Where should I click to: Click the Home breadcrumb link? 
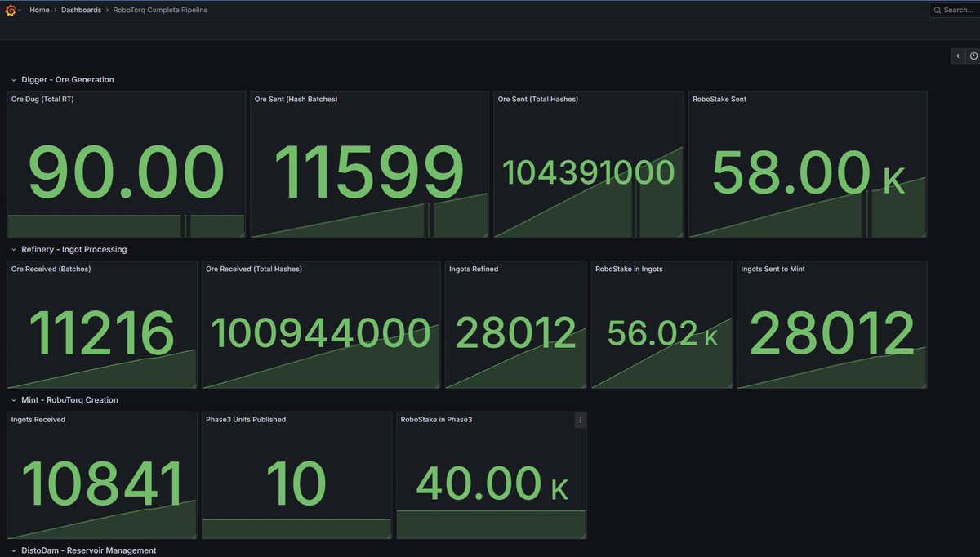point(39,10)
